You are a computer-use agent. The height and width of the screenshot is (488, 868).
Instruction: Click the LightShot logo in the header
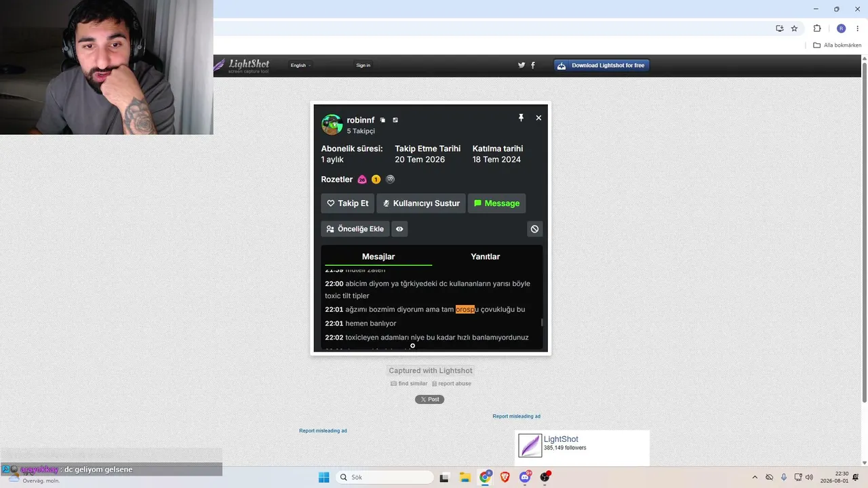tap(241, 65)
